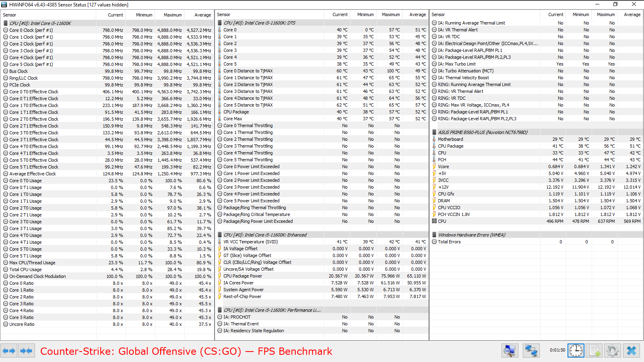Screen dimensions: 644x362
Task: Select the On-Demand Clock Modulation row
Action: 107,276
